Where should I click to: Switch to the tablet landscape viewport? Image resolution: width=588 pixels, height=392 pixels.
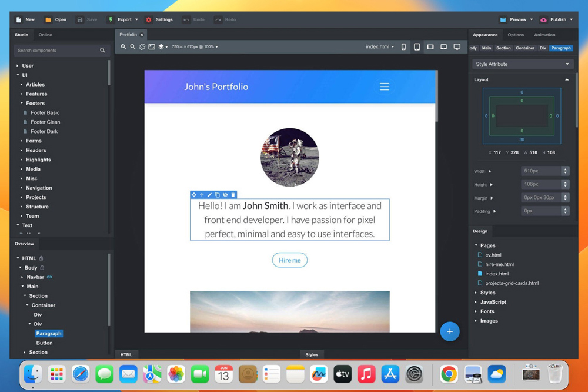tap(430, 47)
